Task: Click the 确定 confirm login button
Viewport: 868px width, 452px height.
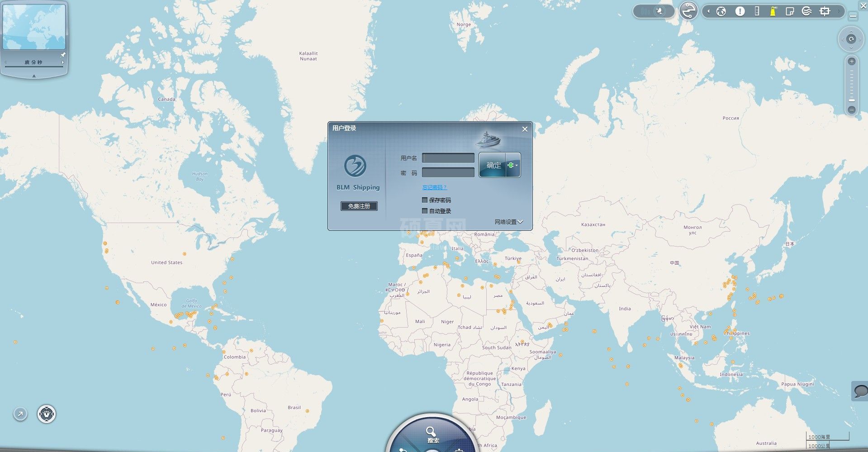Action: (493, 165)
